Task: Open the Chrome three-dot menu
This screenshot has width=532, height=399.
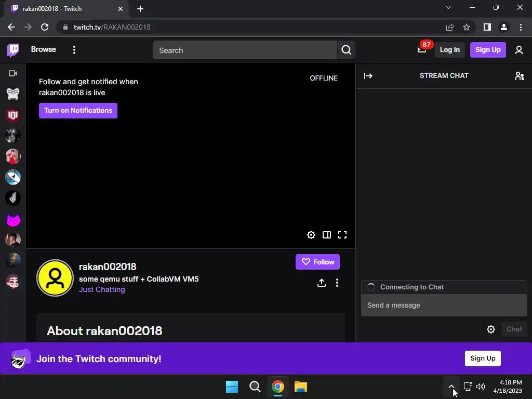Action: tap(521, 27)
